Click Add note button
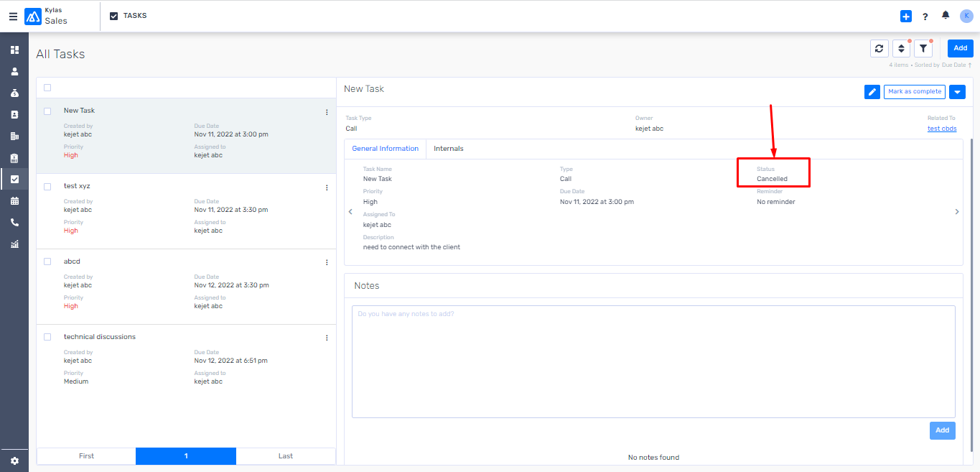980x472 pixels. click(x=943, y=430)
